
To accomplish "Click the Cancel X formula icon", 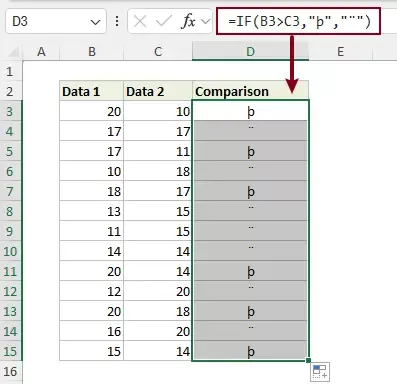I will point(139,22).
